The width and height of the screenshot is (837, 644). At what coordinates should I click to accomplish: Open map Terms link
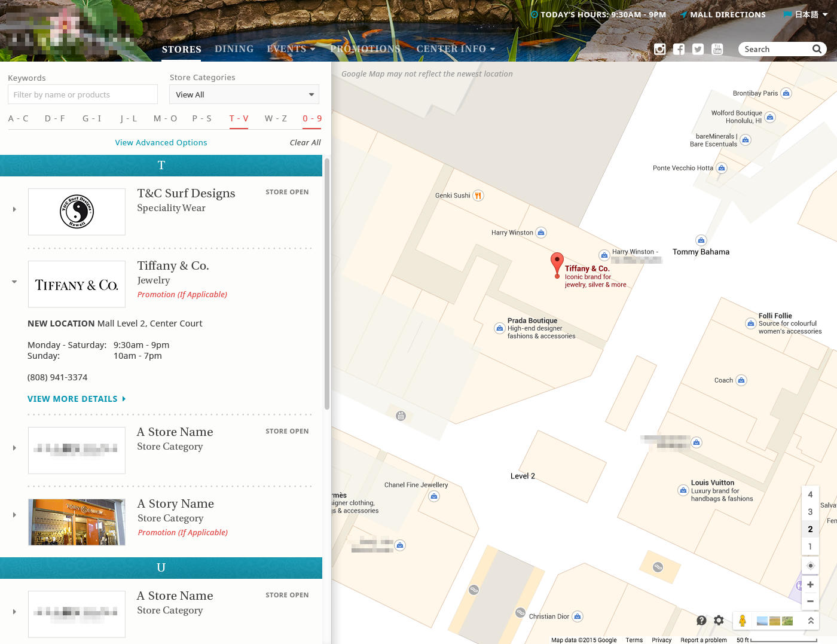click(x=634, y=640)
